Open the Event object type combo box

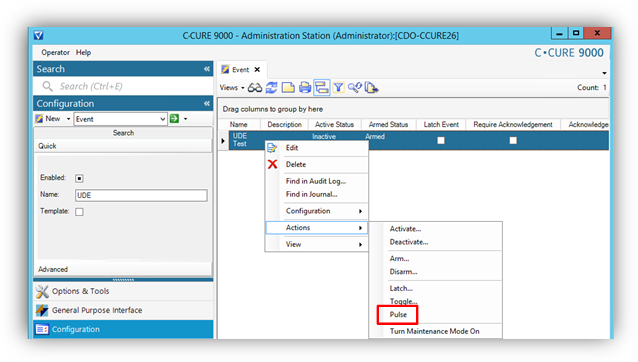pos(120,119)
